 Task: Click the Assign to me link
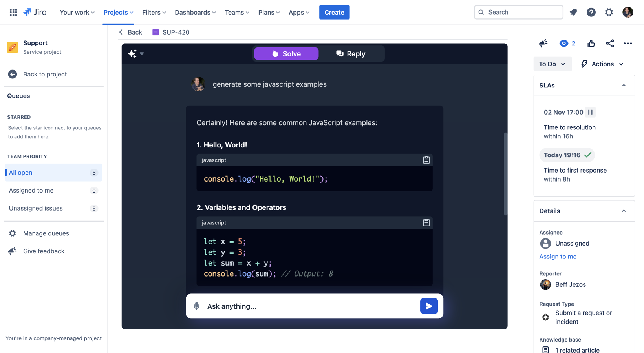tap(558, 257)
